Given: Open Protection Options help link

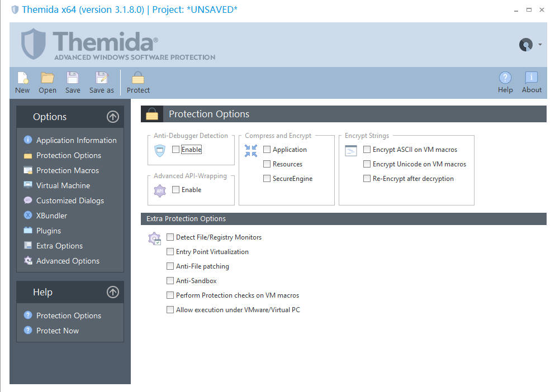Looking at the screenshot, I should pyautogui.click(x=68, y=315).
